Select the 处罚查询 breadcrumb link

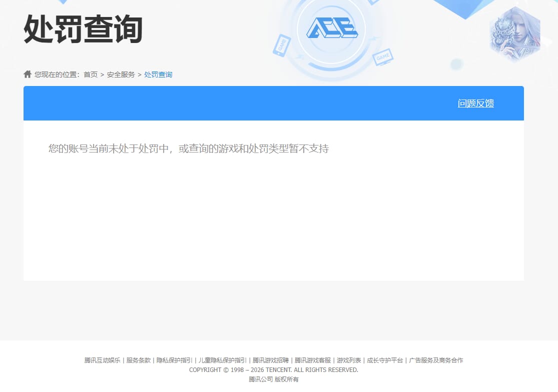(158, 74)
